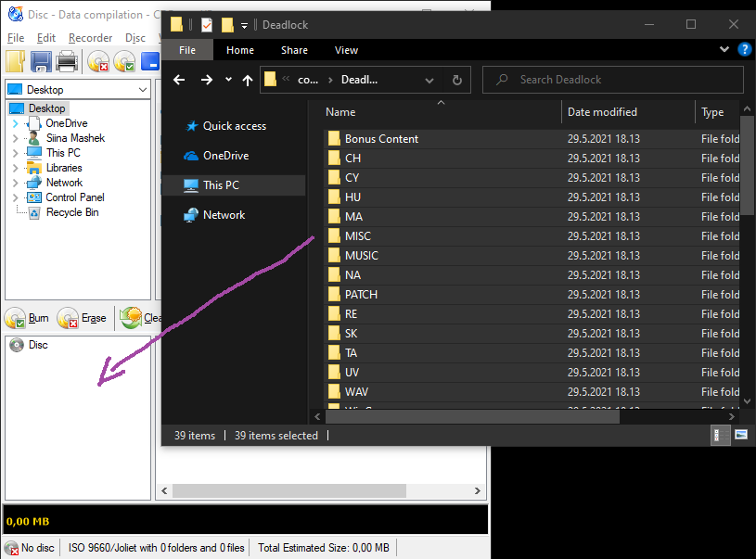Expand the Libraries tree node

coord(16,168)
